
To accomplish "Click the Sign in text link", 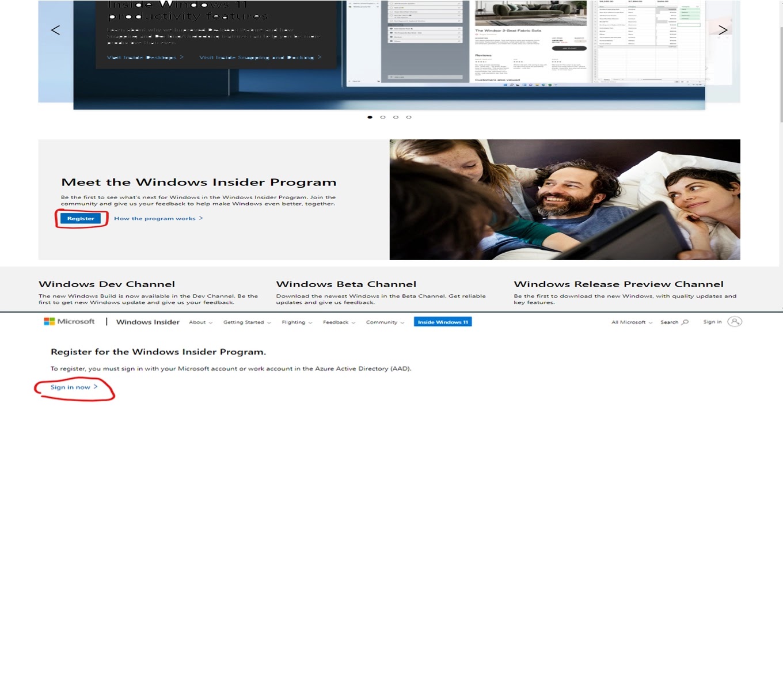I will click(x=712, y=322).
